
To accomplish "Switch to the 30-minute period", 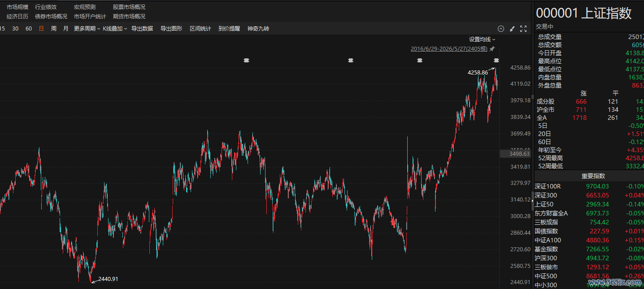I will (15, 29).
